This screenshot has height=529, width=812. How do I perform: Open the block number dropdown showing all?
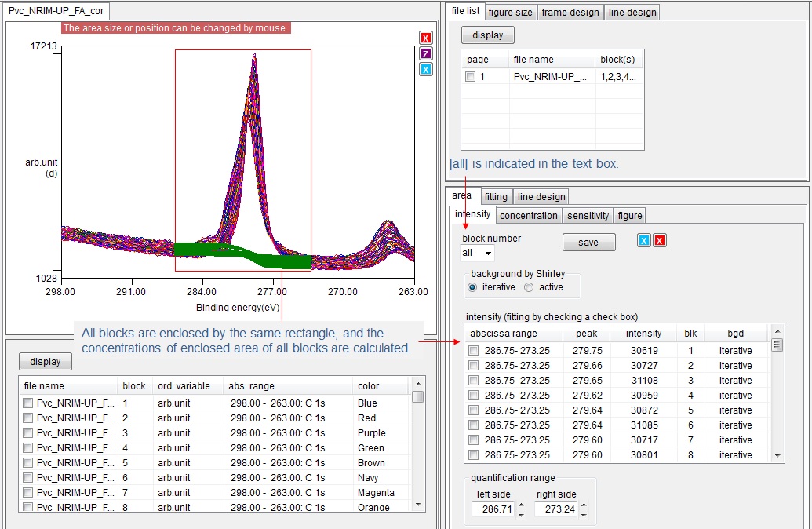(x=476, y=253)
